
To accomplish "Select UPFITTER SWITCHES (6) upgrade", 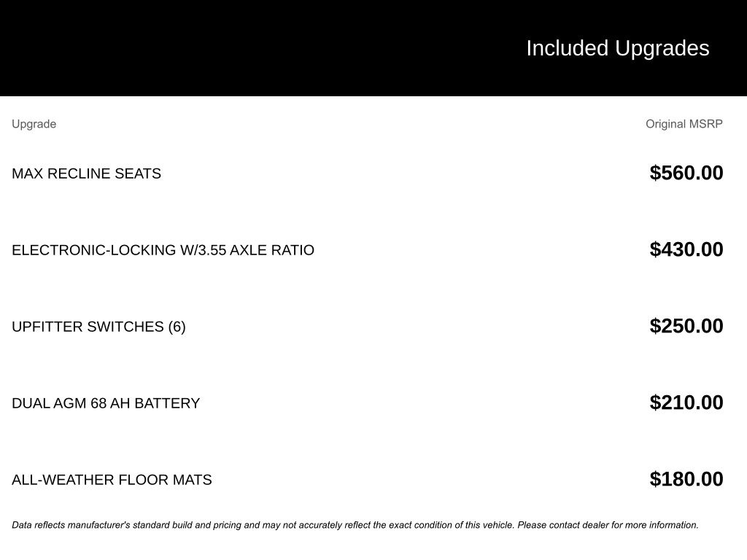I will coord(98,327).
